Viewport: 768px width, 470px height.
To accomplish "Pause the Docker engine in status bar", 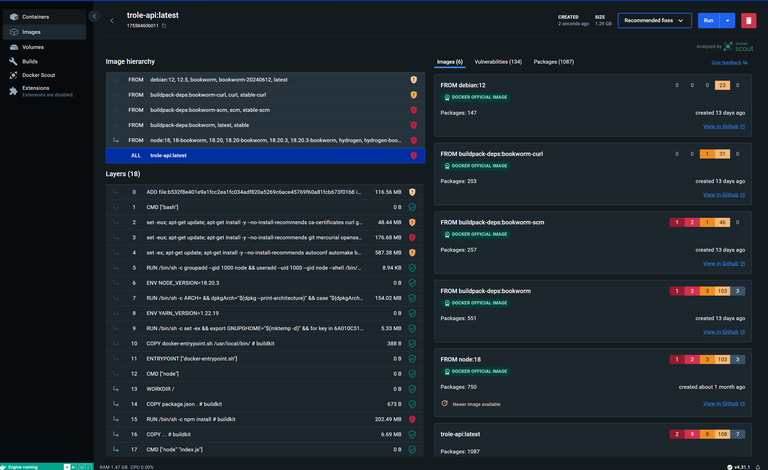I will click(x=74, y=467).
